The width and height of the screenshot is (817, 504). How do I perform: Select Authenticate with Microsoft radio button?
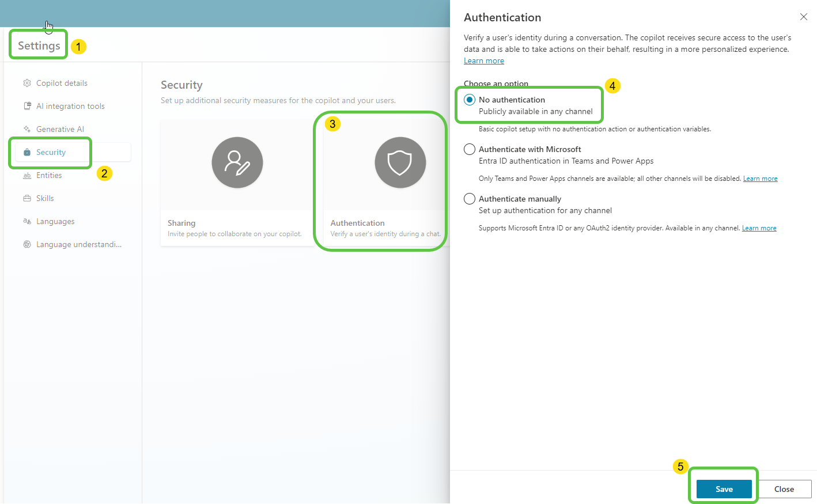[x=470, y=149]
